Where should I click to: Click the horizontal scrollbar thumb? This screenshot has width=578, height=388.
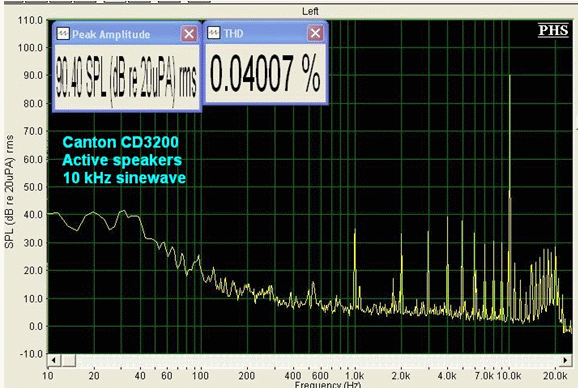pos(69,360)
